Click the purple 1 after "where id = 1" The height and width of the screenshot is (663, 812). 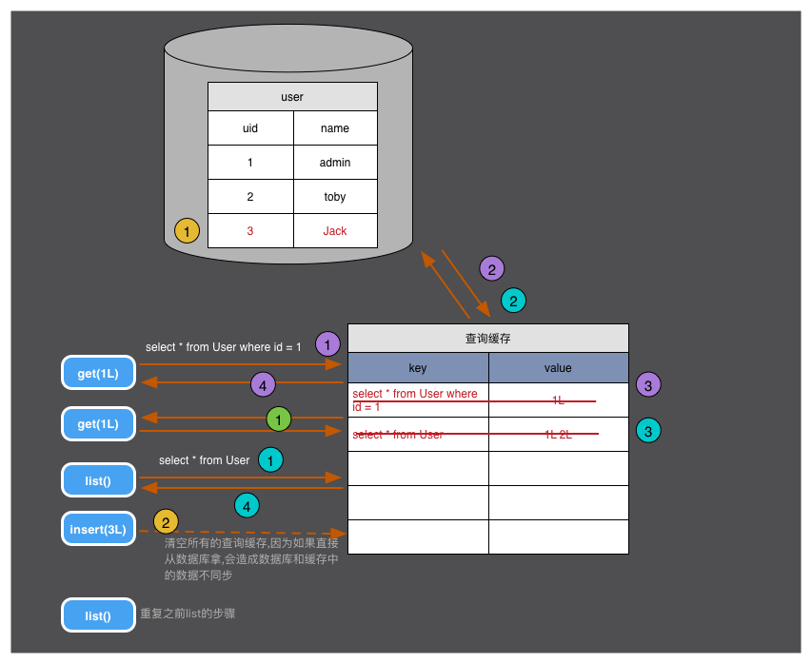(x=327, y=344)
